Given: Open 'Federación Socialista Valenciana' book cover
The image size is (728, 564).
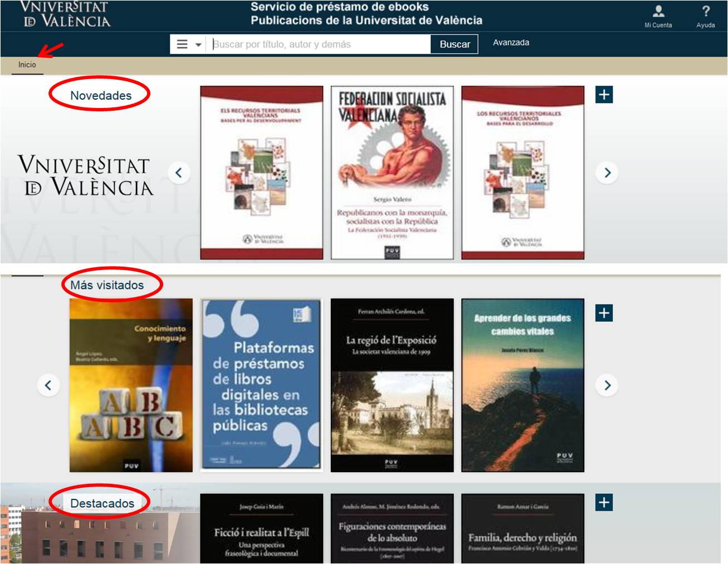Looking at the screenshot, I should point(392,173).
